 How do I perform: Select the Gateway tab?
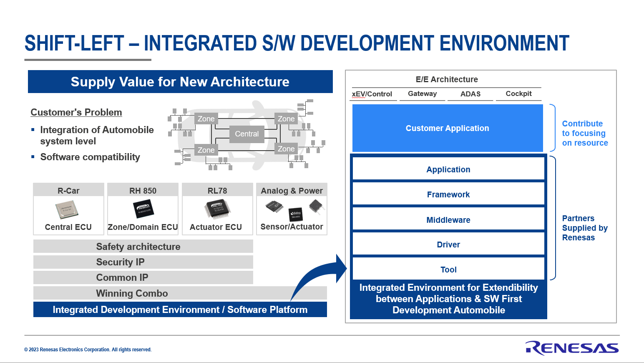[422, 94]
